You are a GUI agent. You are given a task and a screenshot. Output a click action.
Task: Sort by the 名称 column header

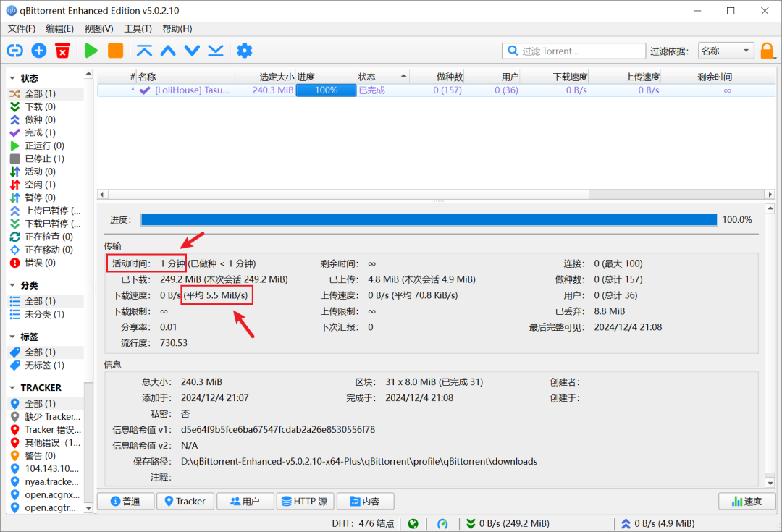(185, 76)
